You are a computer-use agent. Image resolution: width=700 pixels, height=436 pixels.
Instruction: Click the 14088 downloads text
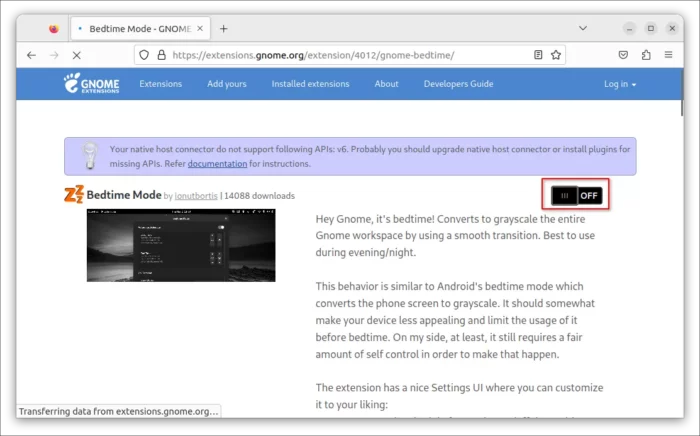259,196
